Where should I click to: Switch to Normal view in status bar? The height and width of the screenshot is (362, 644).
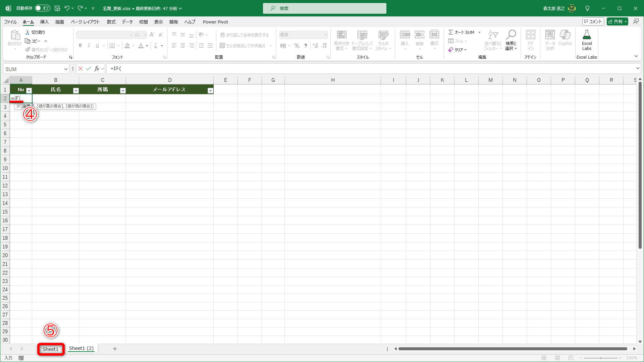pyautogui.click(x=544, y=358)
